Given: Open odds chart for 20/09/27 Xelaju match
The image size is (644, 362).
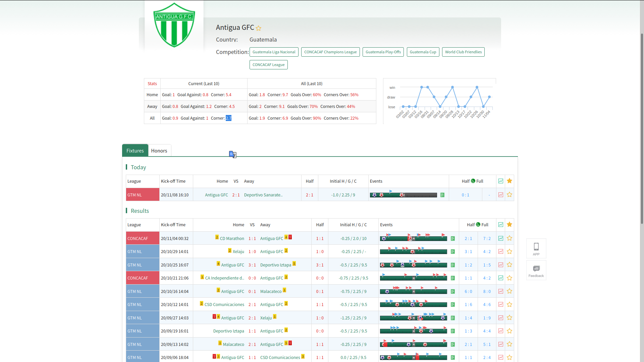Looking at the screenshot, I should pyautogui.click(x=501, y=318).
